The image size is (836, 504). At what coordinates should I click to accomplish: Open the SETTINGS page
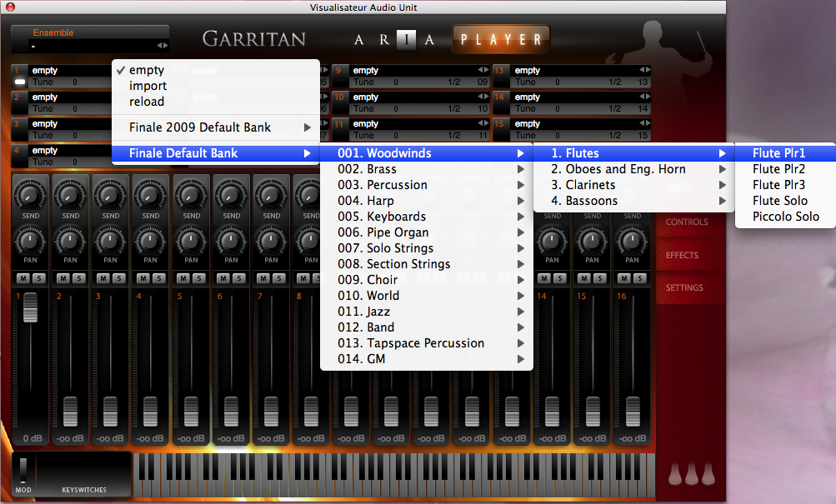click(x=684, y=287)
